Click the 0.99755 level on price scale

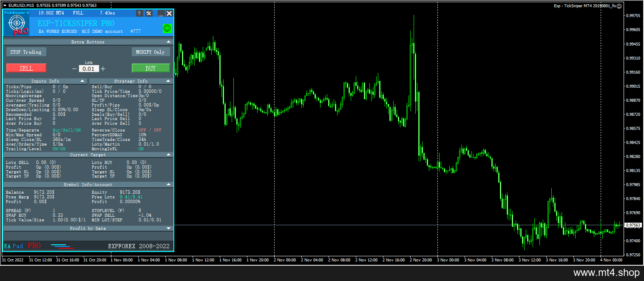point(633,16)
